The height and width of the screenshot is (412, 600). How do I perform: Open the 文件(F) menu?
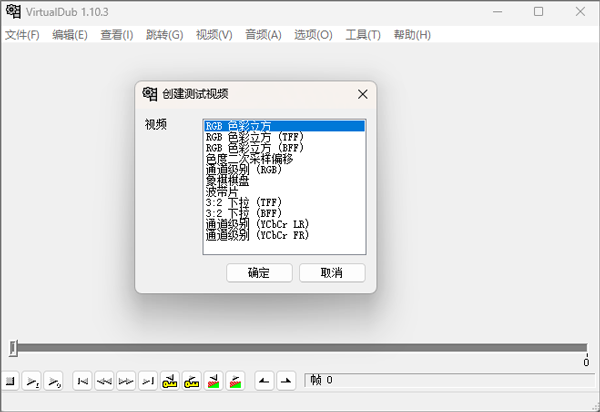(x=22, y=35)
